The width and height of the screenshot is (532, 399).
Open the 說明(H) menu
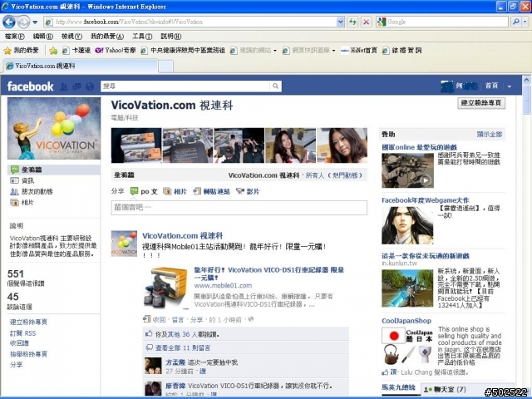pyautogui.click(x=170, y=36)
